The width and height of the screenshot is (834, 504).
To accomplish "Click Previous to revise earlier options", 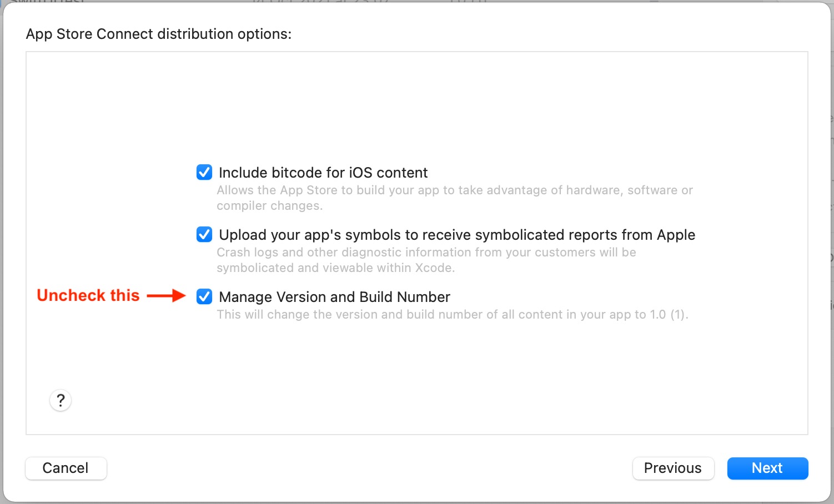I will pos(673,468).
